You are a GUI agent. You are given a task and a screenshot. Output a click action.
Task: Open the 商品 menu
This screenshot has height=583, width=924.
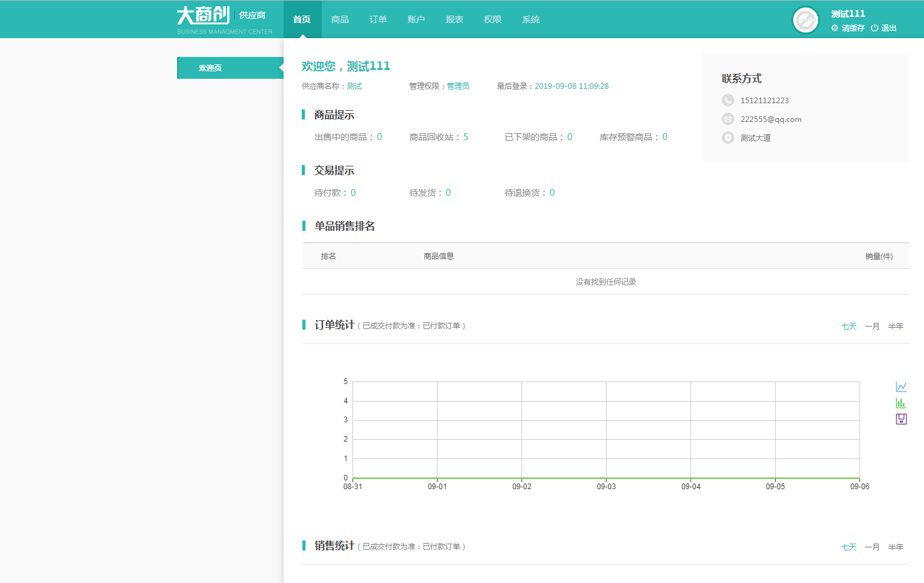pyautogui.click(x=340, y=19)
